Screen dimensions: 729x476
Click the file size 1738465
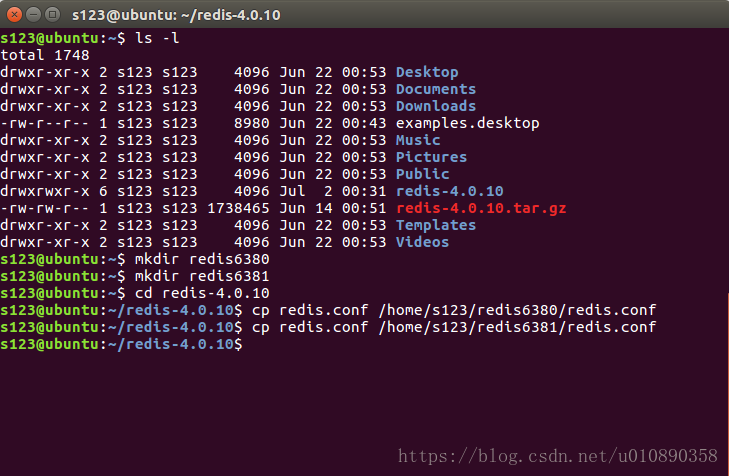238,208
